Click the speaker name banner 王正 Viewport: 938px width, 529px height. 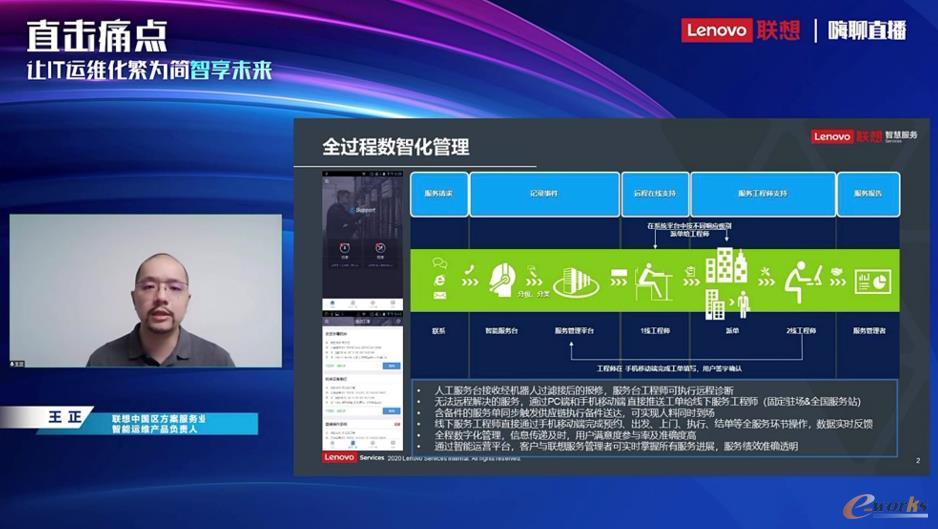click(64, 416)
